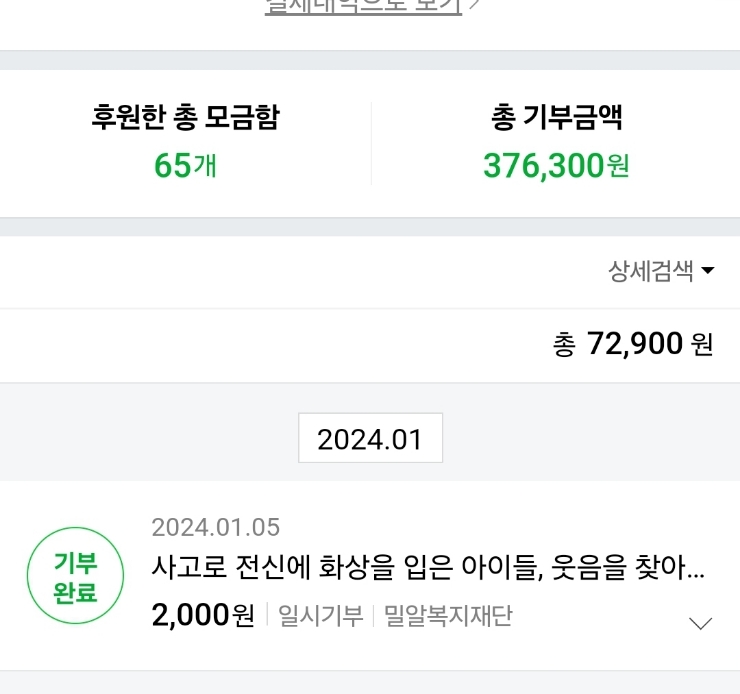The image size is (740, 694).
Task: Click the 376,300원 total donation amount
Action: point(556,166)
